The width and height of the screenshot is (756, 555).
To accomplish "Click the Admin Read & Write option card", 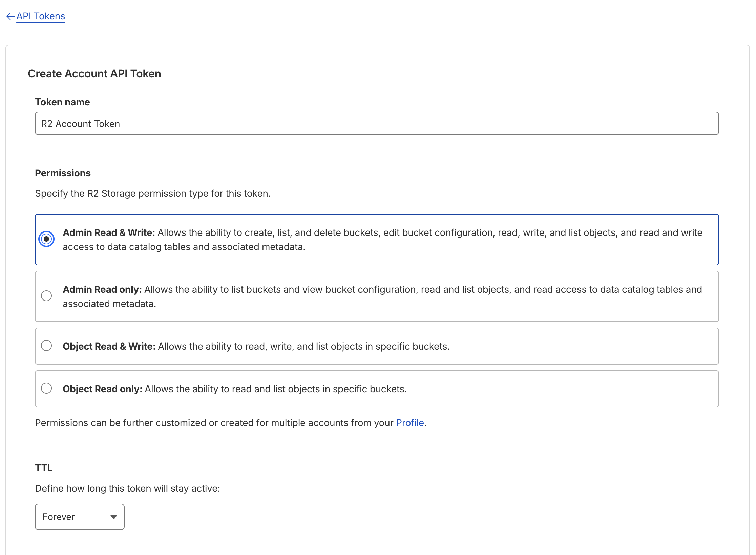I will 377,240.
